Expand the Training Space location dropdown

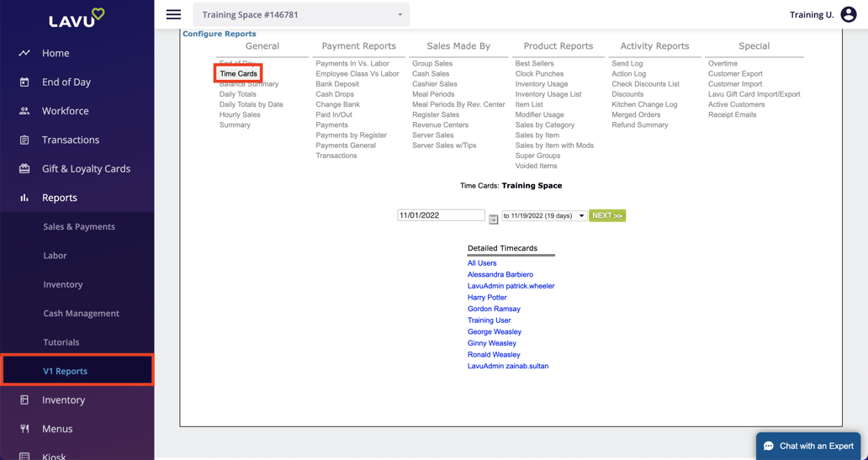click(x=301, y=14)
